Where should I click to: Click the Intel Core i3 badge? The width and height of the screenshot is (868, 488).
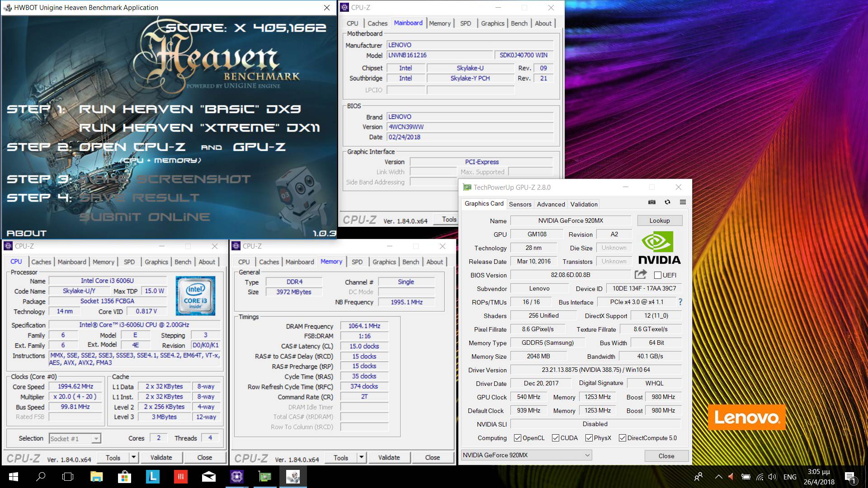click(195, 296)
